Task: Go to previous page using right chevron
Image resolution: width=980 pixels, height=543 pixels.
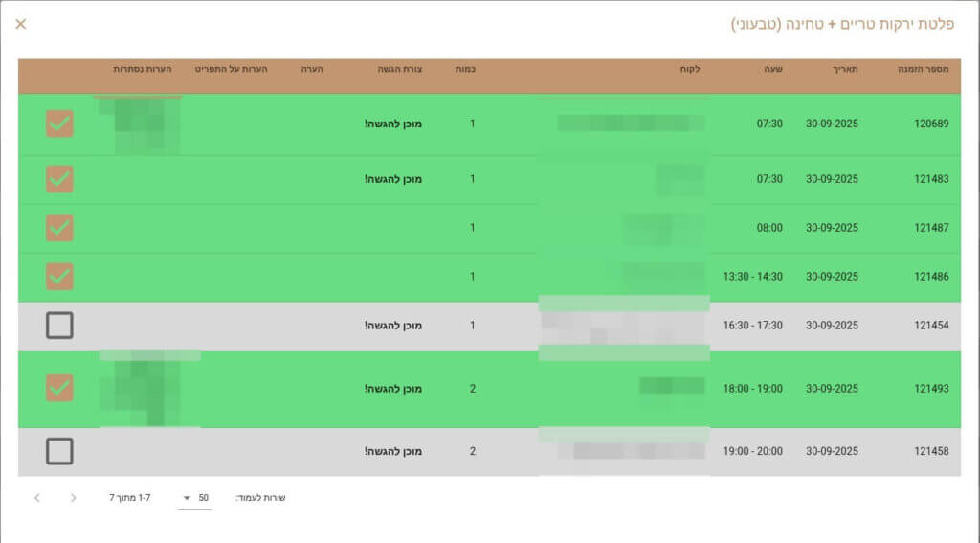Action: (x=74, y=498)
